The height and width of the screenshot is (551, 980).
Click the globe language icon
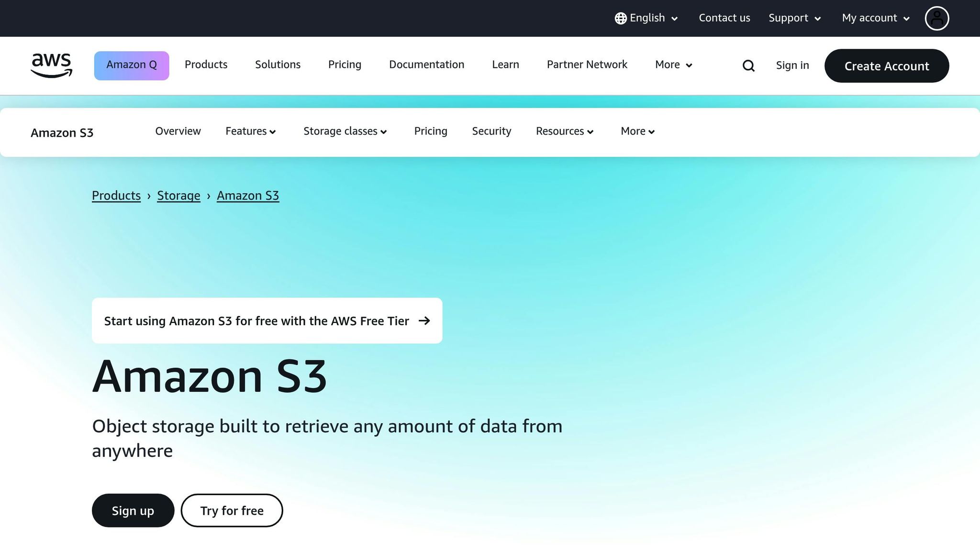click(621, 18)
